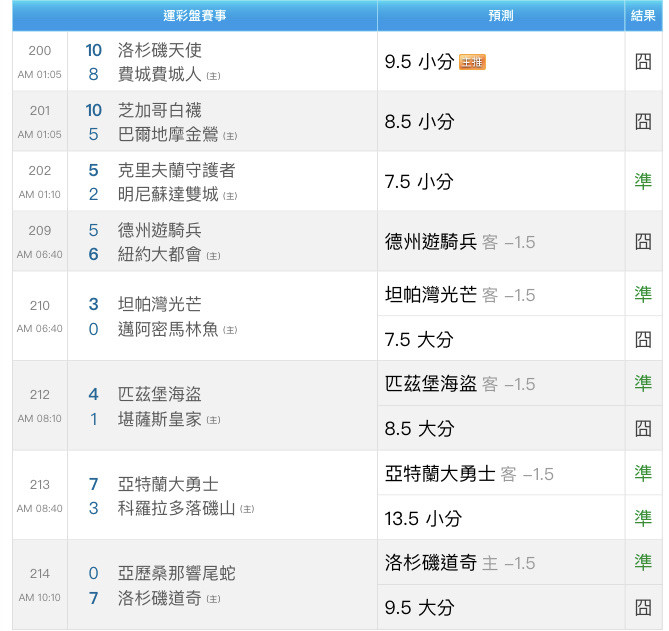
Task: Click the AM 08:10 time for game 212
Action: pos(40,419)
